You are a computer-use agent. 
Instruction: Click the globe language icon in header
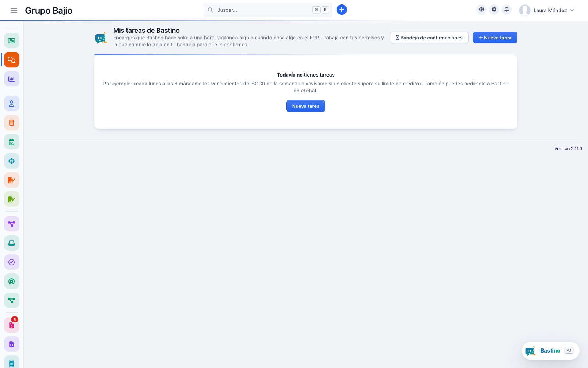pyautogui.click(x=481, y=10)
